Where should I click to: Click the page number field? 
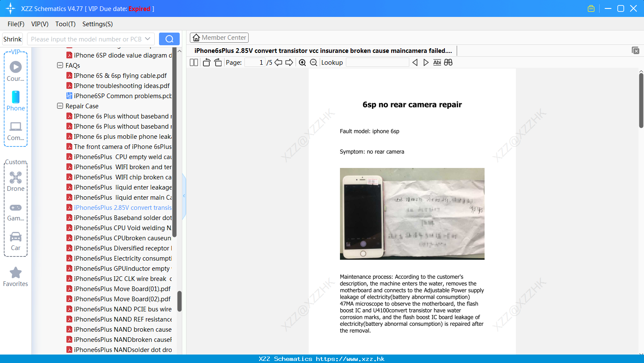[x=255, y=62]
